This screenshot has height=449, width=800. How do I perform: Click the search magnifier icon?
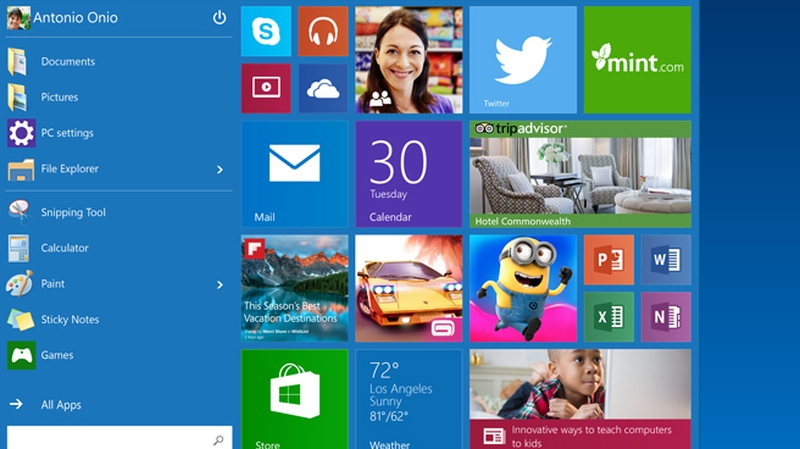(218, 440)
